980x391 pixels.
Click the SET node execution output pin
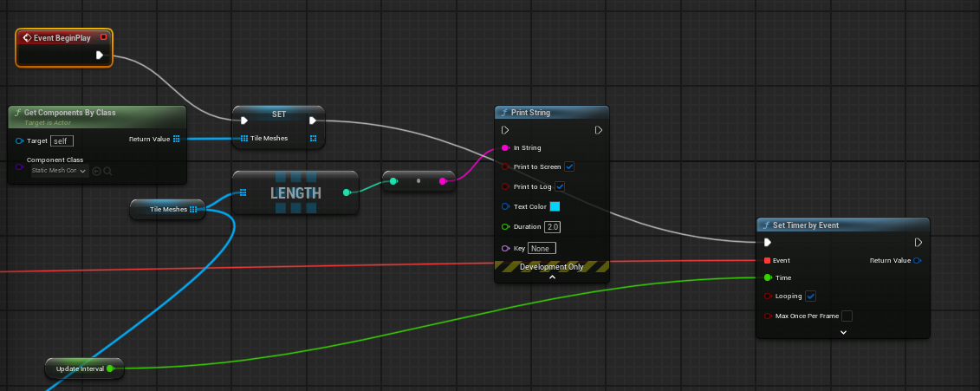click(x=313, y=121)
